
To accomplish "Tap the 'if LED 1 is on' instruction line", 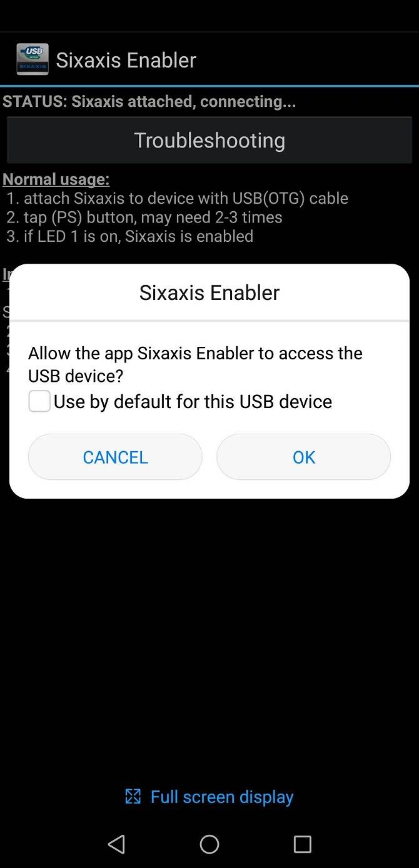I will click(x=130, y=236).
